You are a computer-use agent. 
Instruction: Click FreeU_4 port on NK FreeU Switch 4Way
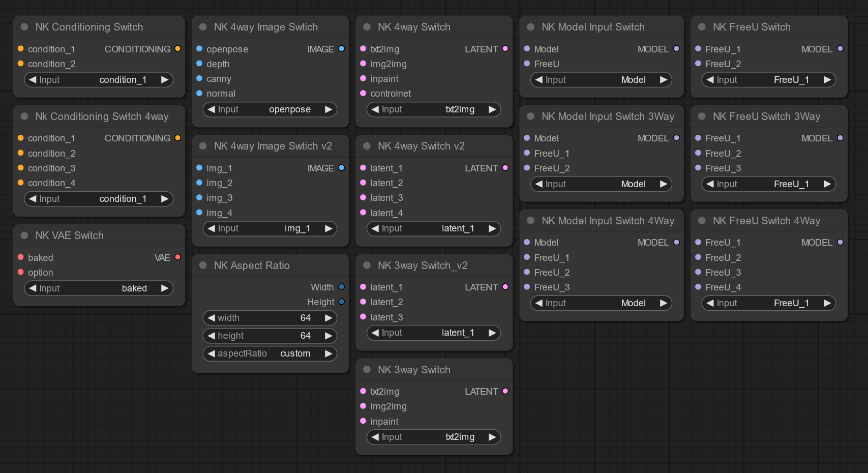pos(698,287)
